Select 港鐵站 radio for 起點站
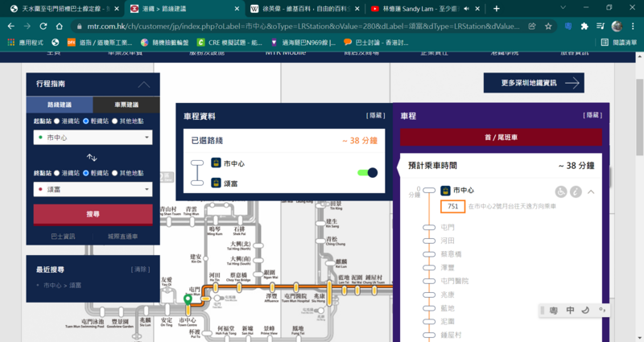 [x=56, y=122]
